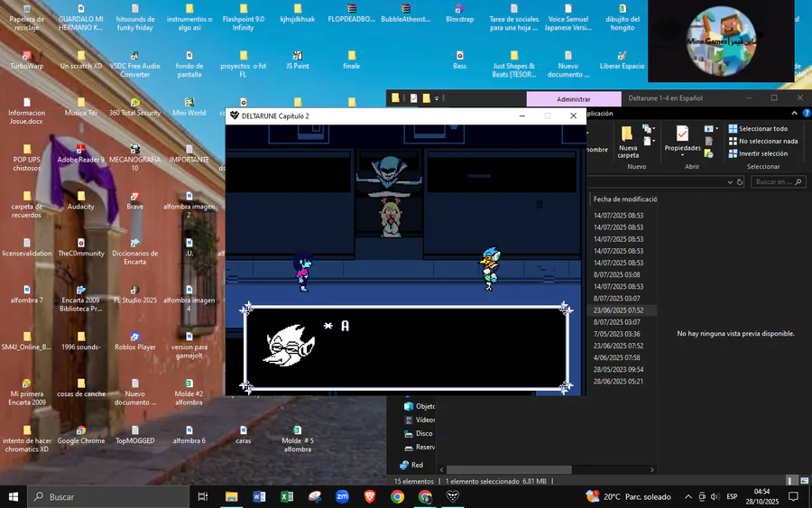The image size is (812, 508).
Task: Select the Objetos item in navigation pane
Action: coord(420,406)
